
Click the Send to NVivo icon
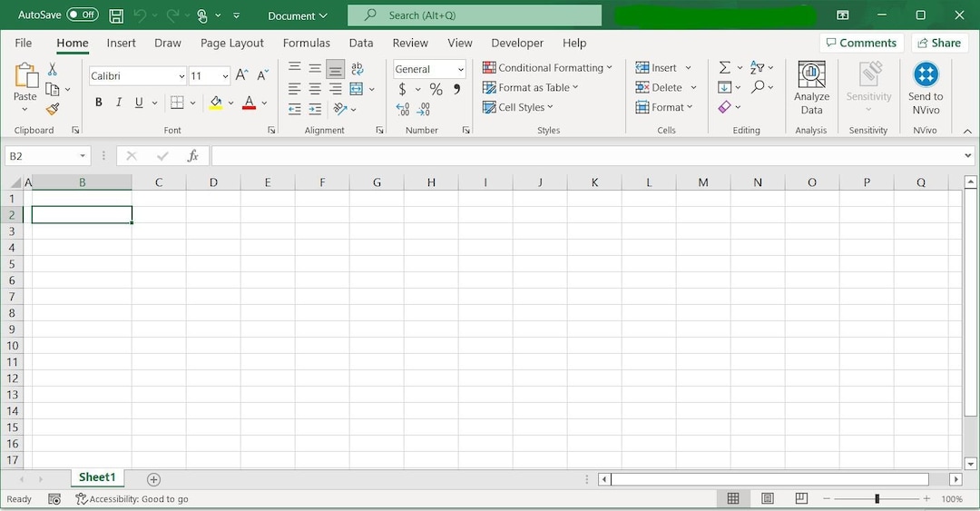pos(926,88)
